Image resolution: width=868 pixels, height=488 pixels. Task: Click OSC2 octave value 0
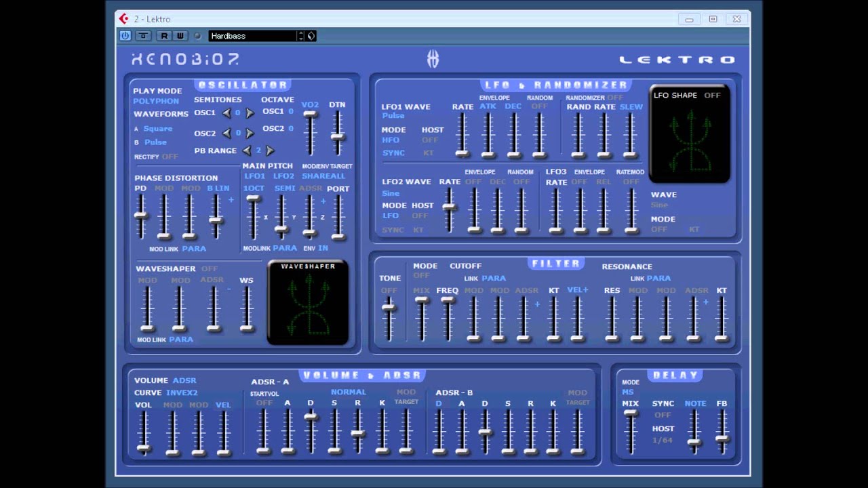point(291,128)
